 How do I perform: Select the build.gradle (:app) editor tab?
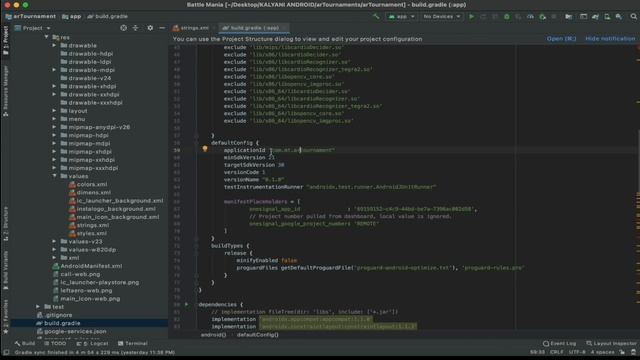point(254,28)
